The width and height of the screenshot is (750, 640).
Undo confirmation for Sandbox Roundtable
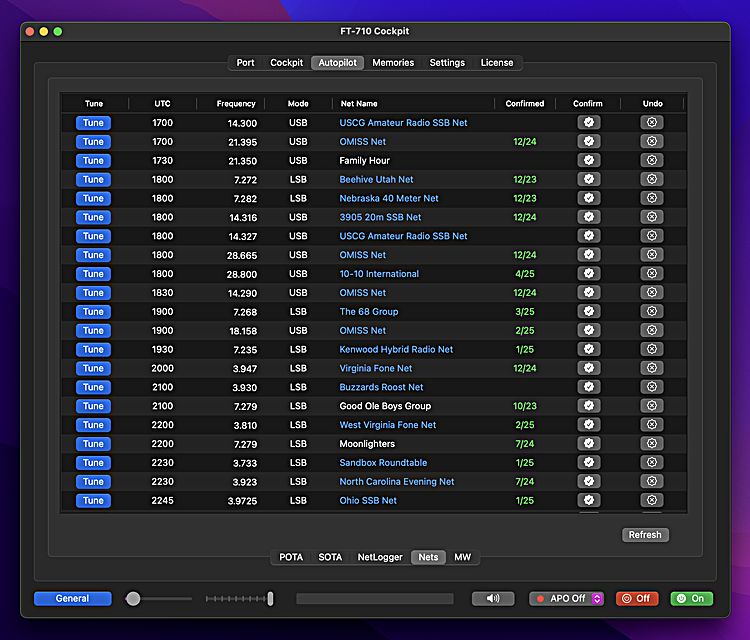tap(651, 463)
